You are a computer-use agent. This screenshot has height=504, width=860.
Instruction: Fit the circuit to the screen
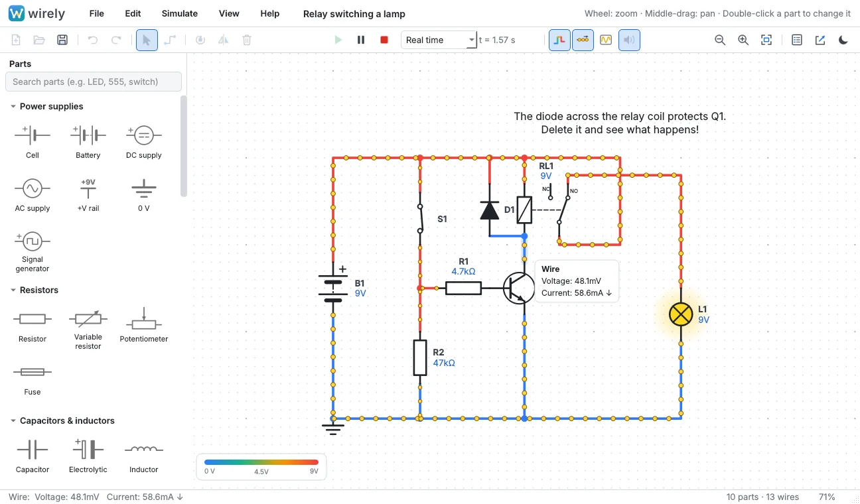[x=766, y=40]
